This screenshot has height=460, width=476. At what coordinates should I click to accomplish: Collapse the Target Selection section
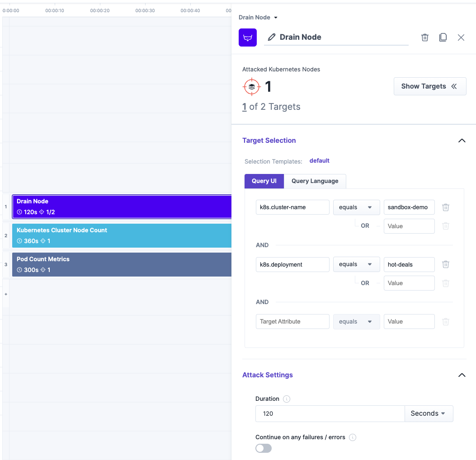[x=462, y=141]
